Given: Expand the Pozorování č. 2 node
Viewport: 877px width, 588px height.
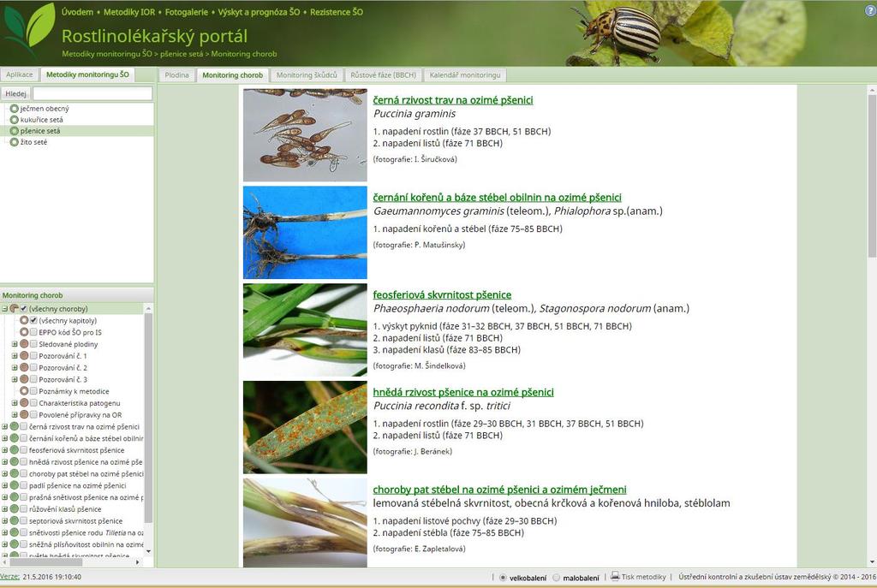Looking at the screenshot, I should [15, 367].
